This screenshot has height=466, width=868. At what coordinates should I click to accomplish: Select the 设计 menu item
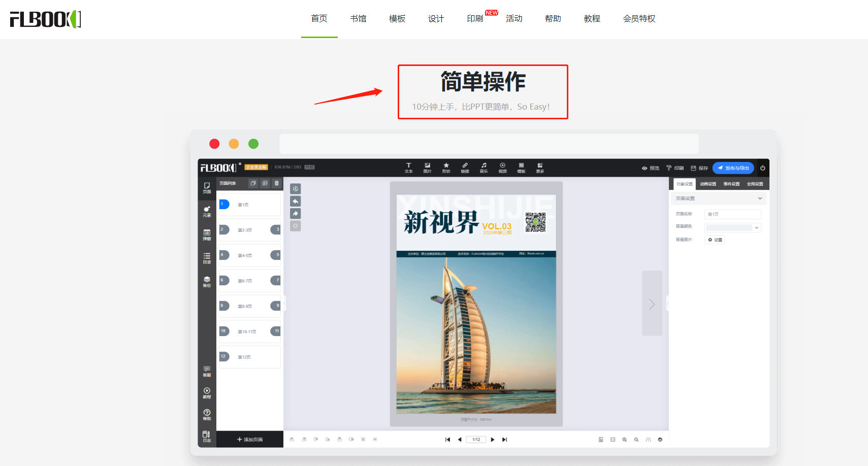(x=436, y=19)
